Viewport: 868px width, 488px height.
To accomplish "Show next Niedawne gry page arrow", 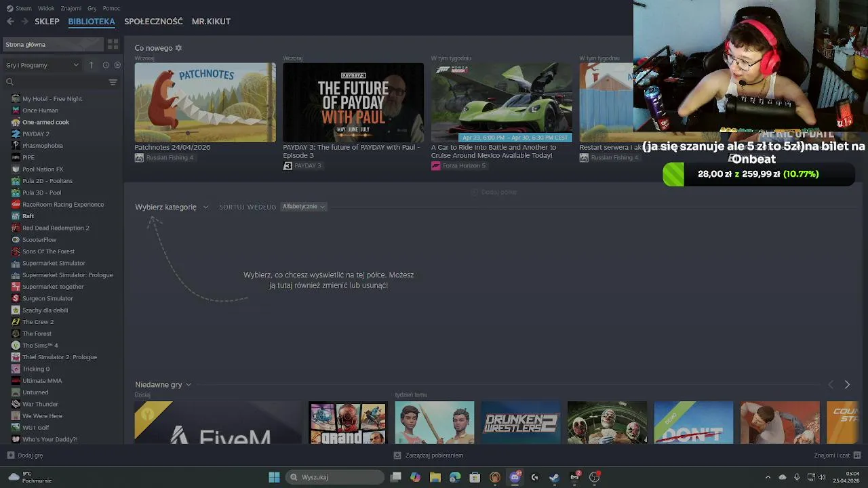I will (847, 385).
